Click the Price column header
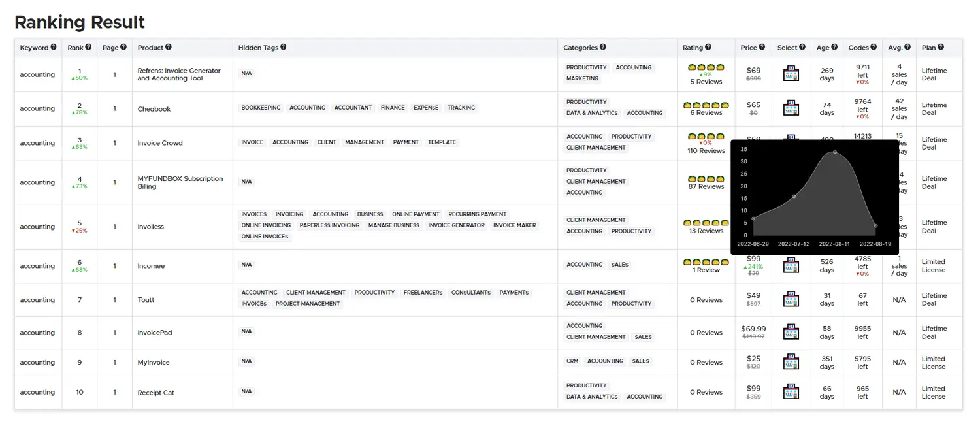 [x=748, y=48]
